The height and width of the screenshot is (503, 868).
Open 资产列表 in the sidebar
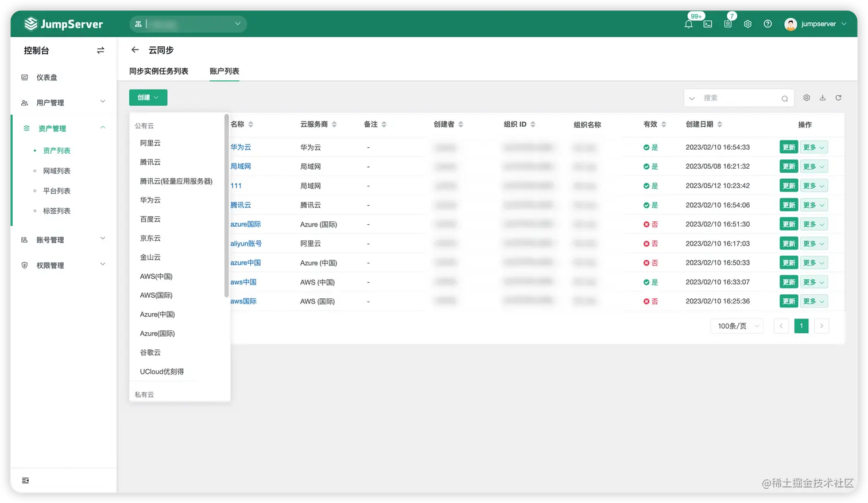57,150
